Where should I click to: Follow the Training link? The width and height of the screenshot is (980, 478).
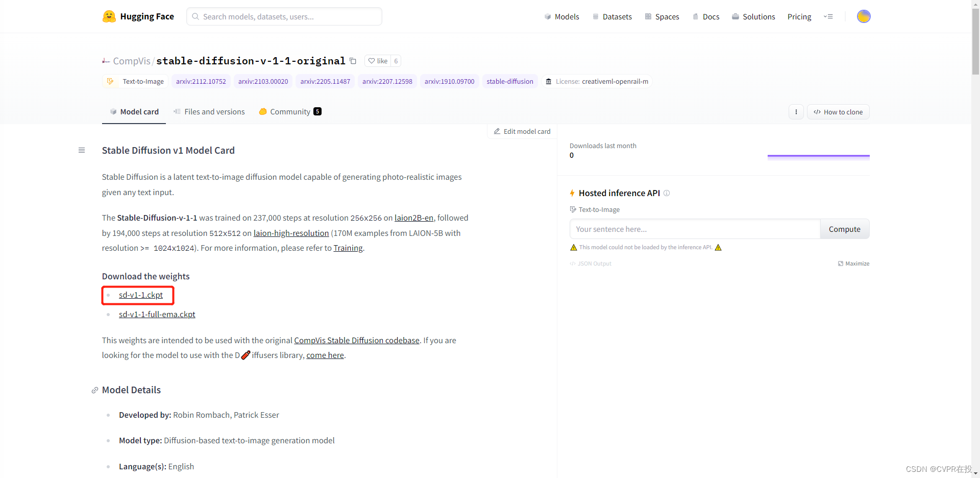coord(348,248)
